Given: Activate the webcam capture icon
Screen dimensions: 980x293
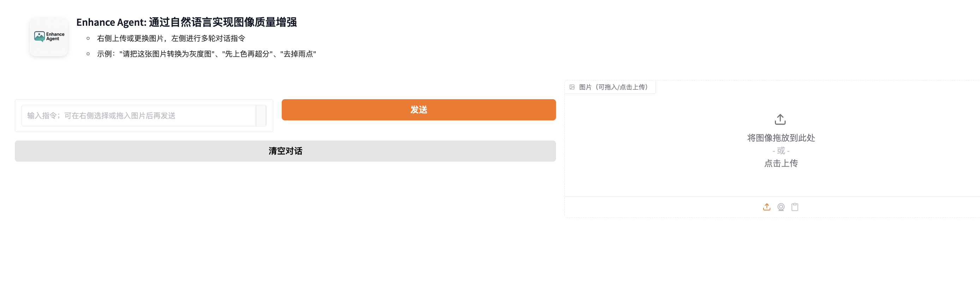Looking at the screenshot, I should [781, 207].
